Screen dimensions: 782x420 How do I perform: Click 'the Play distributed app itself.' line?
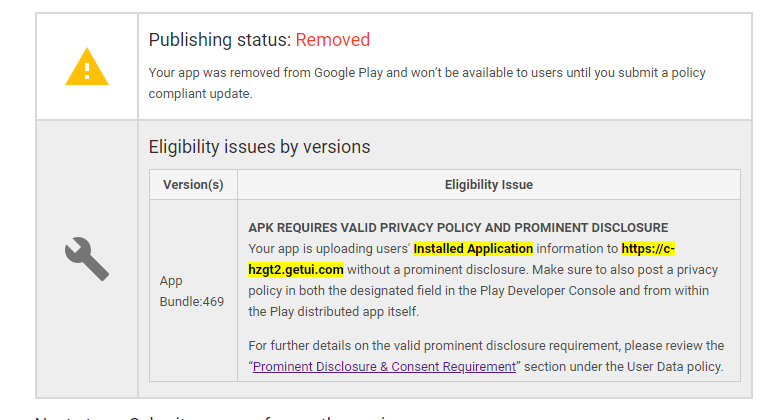334,312
